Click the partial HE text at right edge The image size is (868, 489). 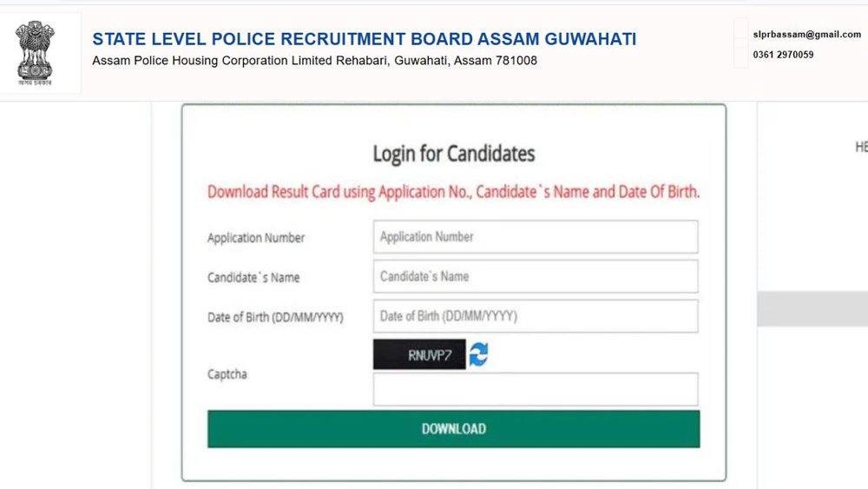point(861,148)
